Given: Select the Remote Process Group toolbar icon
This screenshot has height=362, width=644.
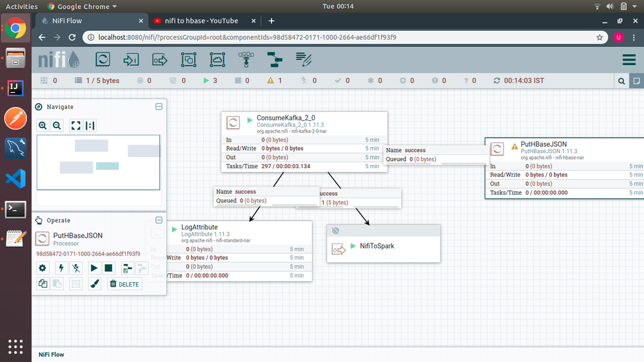Looking at the screenshot, I should (217, 60).
